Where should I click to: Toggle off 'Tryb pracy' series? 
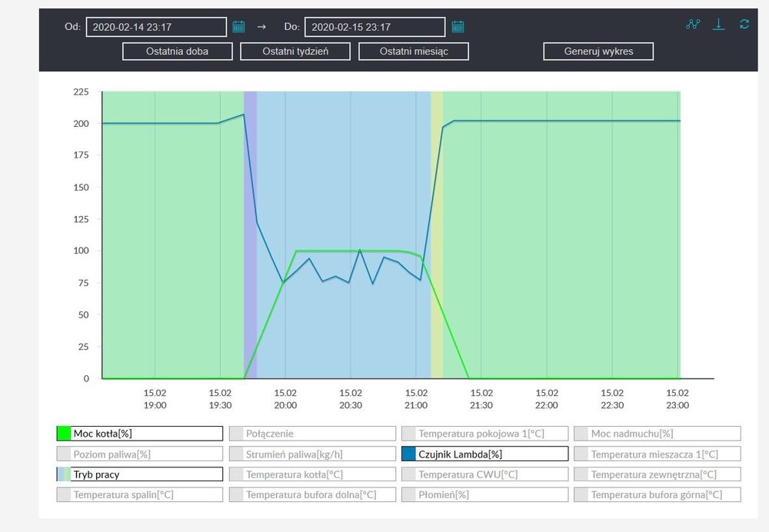[146, 474]
